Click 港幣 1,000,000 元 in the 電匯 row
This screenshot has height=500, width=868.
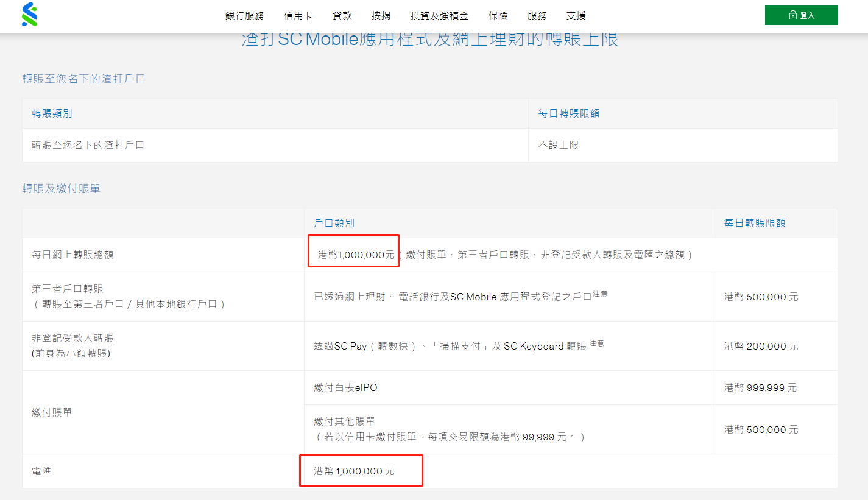point(354,471)
